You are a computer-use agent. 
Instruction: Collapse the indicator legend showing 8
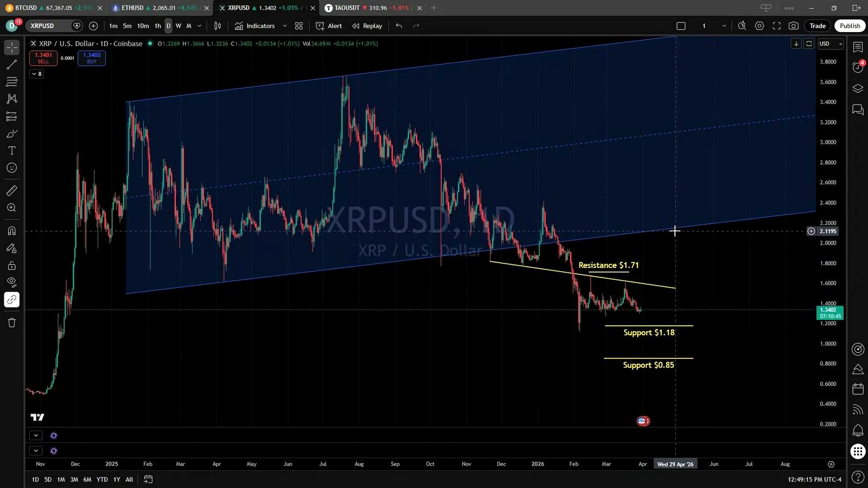coord(36,74)
